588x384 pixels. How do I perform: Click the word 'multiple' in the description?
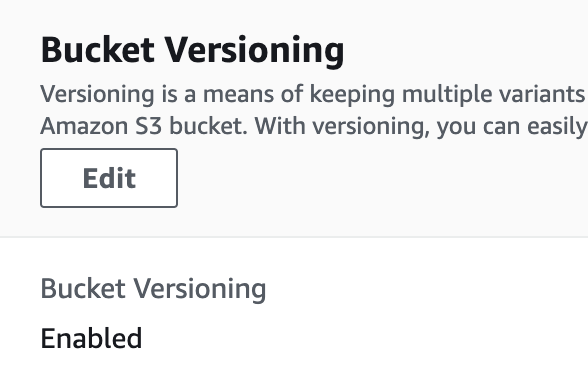point(447,94)
